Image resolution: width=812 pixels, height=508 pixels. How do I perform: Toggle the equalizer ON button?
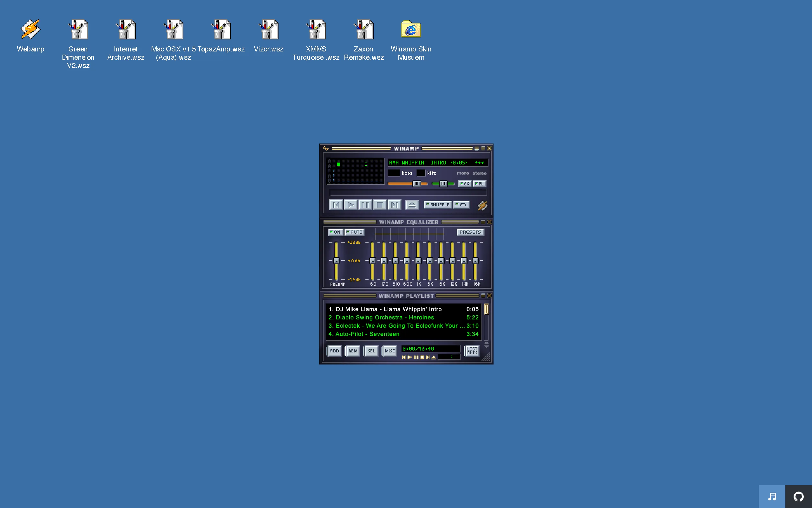tap(335, 232)
